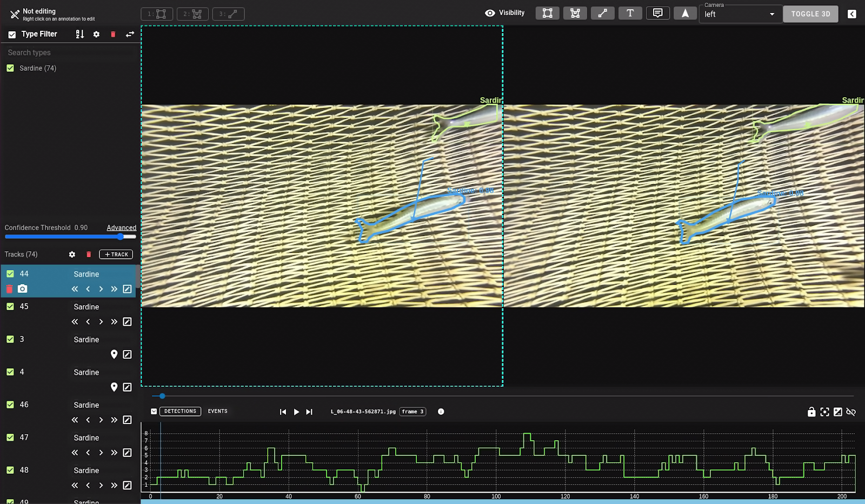Switch to the Events tab

point(217,412)
